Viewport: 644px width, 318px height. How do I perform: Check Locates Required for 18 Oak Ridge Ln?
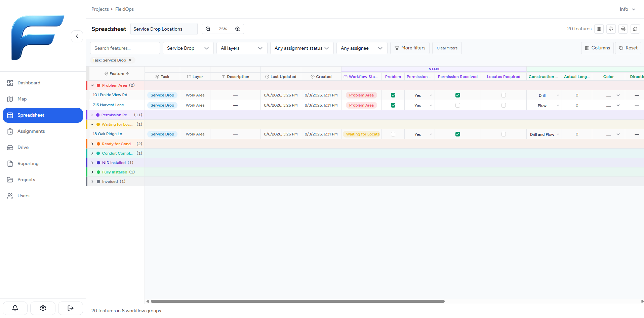[x=504, y=134]
